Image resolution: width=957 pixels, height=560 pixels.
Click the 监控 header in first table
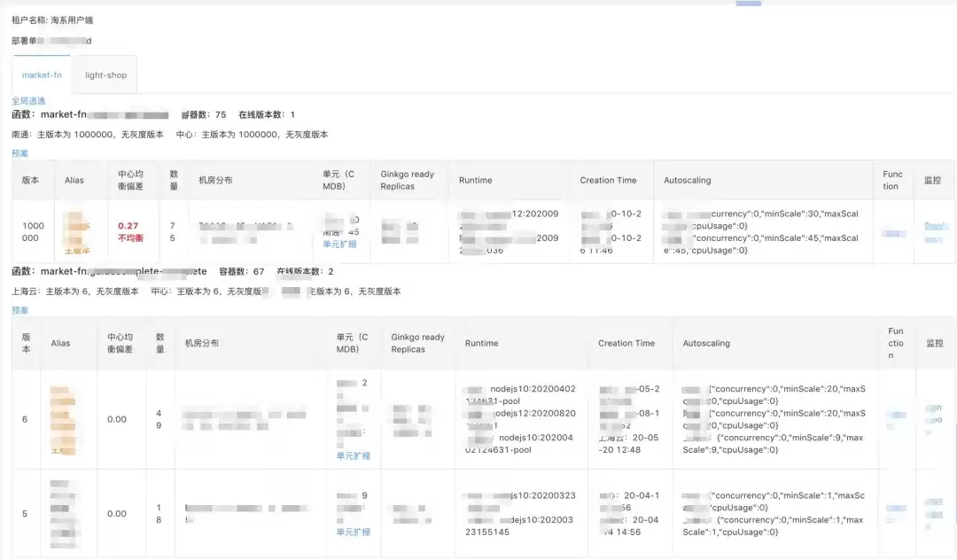pyautogui.click(x=932, y=180)
